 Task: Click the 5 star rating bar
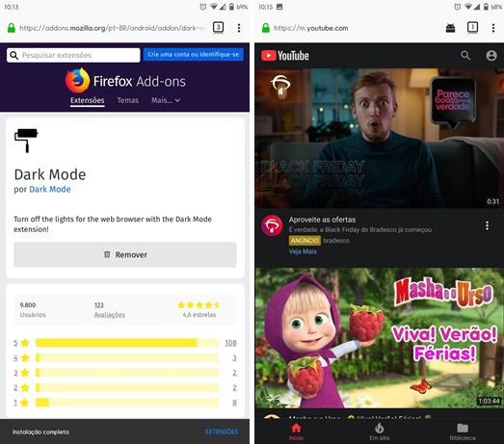pyautogui.click(x=127, y=343)
